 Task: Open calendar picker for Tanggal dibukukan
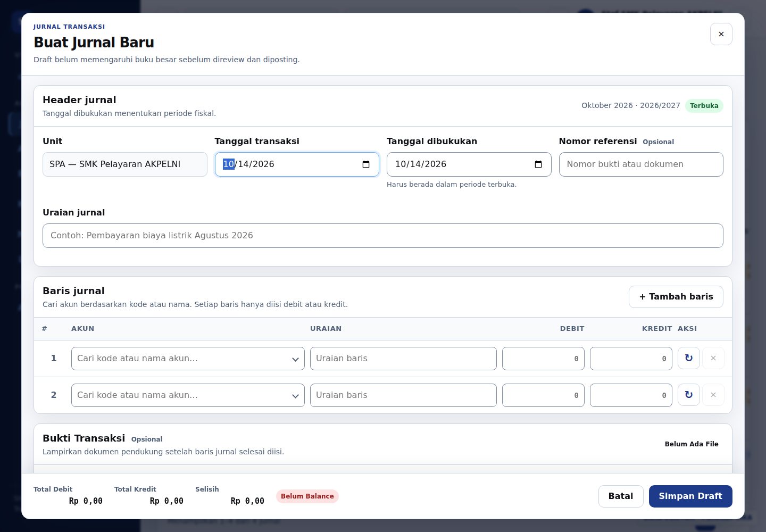point(538,164)
